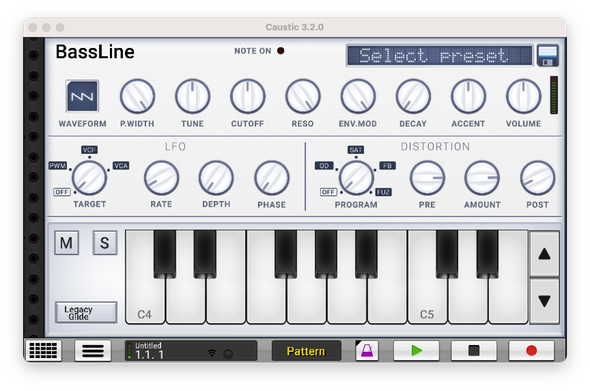The image size is (590, 391).
Task: Click the DECAY knob
Action: pos(413,96)
